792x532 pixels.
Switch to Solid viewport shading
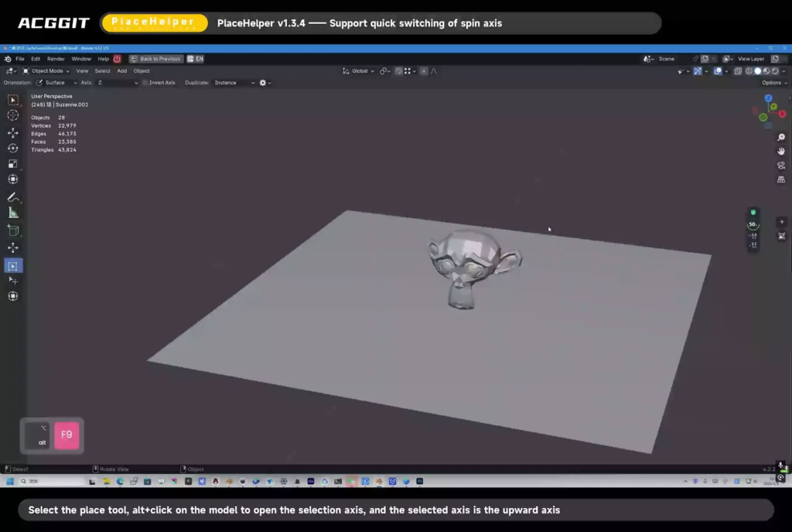coord(758,71)
